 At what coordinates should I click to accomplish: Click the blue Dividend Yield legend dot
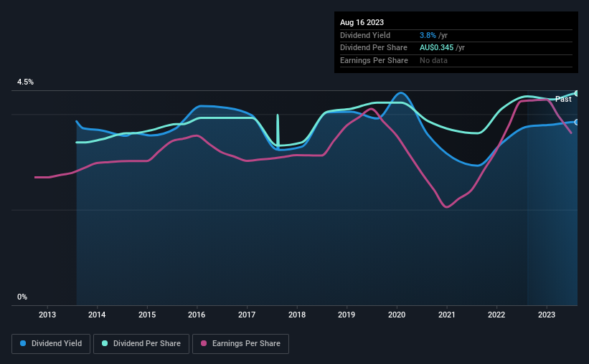point(23,343)
